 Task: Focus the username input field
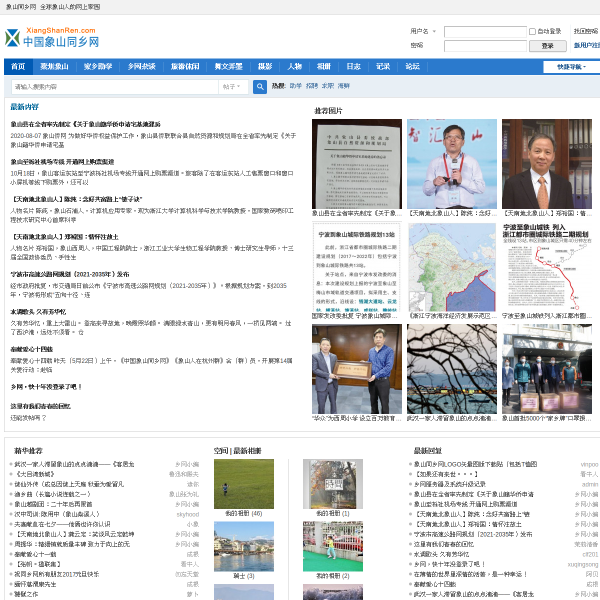click(485, 32)
